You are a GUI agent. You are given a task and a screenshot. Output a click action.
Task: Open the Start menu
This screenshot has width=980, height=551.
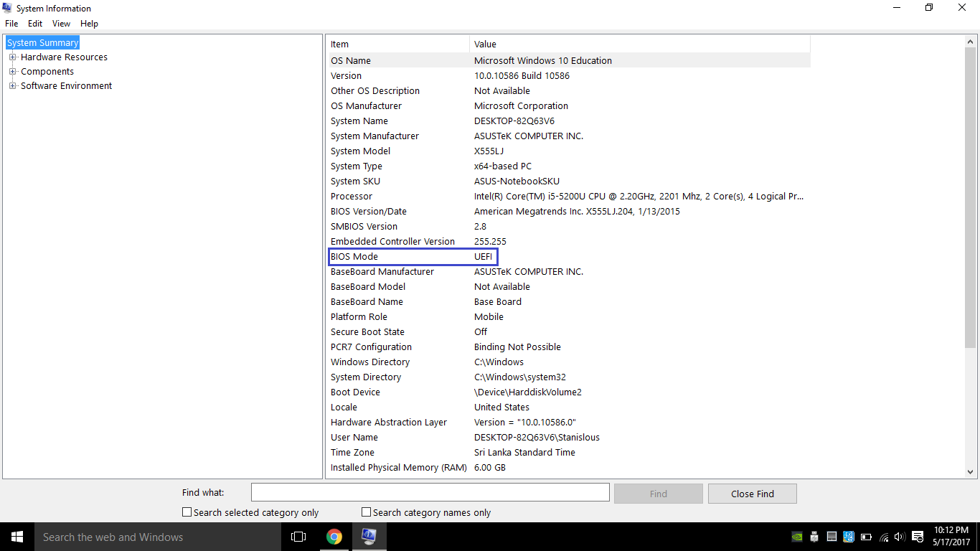pyautogui.click(x=17, y=537)
